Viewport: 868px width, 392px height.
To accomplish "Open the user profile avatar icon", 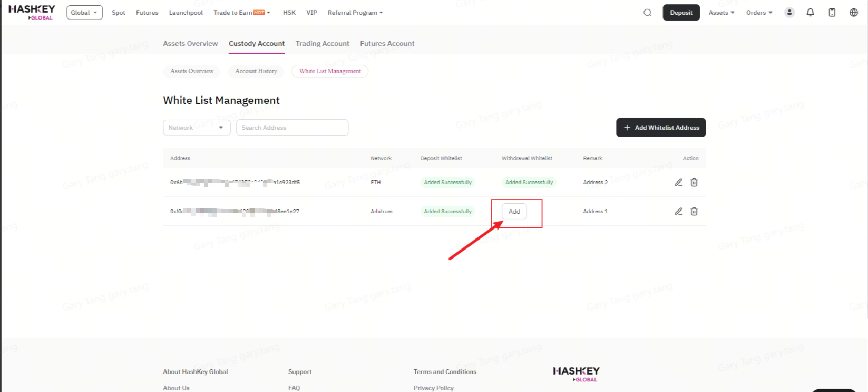I will click(789, 13).
